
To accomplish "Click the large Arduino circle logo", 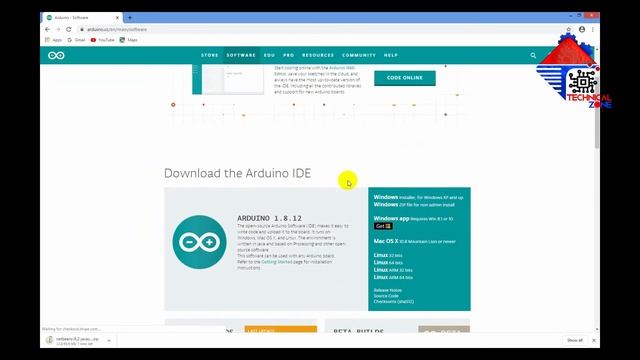I will coord(199,242).
